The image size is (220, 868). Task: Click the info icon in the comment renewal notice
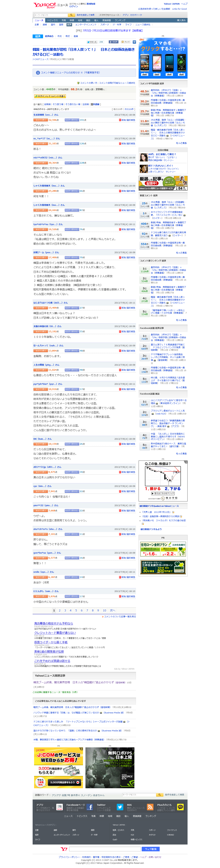[x=38, y=72]
